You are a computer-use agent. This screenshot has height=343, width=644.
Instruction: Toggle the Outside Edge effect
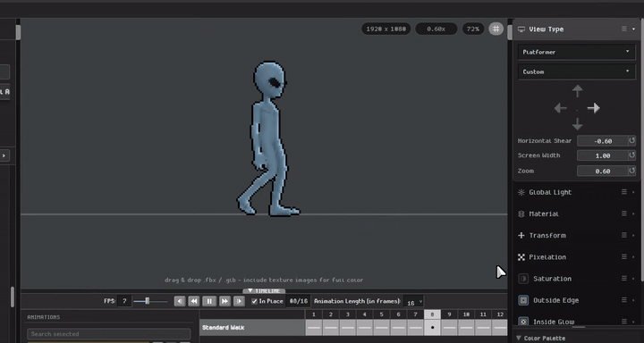coord(523,300)
